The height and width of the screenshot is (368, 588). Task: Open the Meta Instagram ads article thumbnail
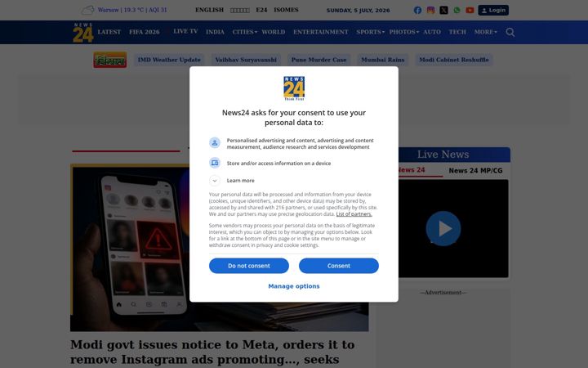(x=220, y=248)
